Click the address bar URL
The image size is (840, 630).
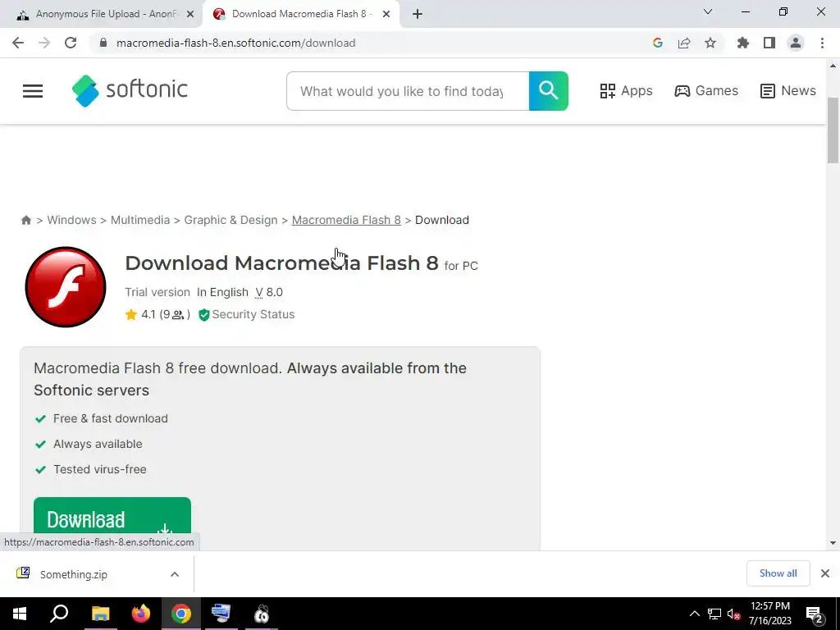pos(235,43)
